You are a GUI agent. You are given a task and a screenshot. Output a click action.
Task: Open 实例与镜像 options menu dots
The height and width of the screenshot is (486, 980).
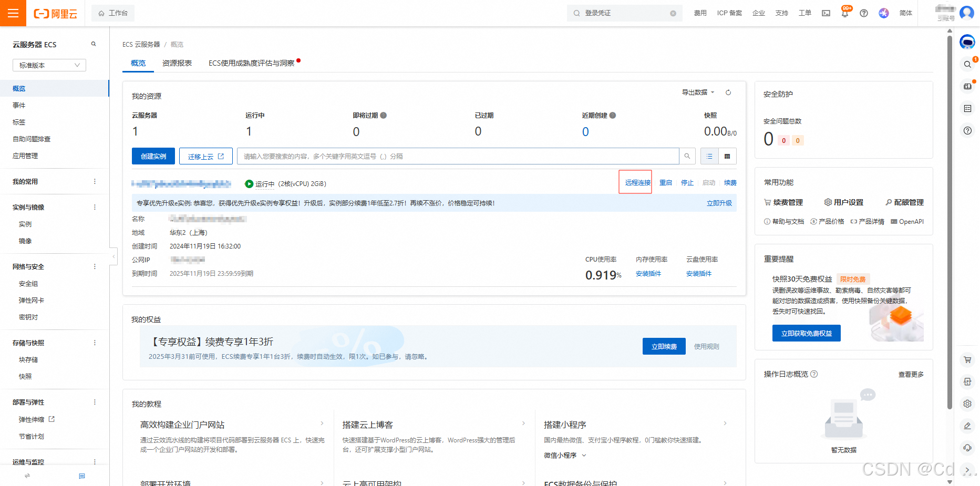pos(95,207)
